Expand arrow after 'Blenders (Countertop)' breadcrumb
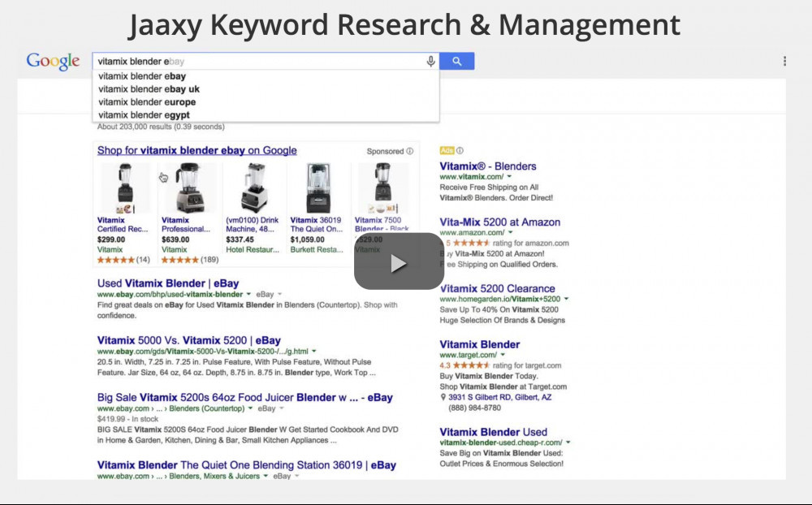The height and width of the screenshot is (505, 812). tap(250, 408)
